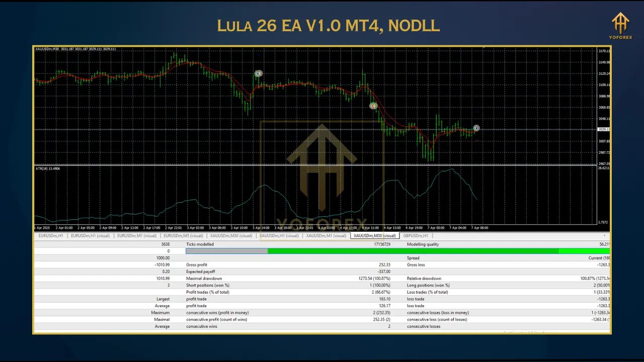Click the gross profit value 252.35
Image resolution: width=644 pixels, height=362 pixels.
pyautogui.click(x=384, y=265)
